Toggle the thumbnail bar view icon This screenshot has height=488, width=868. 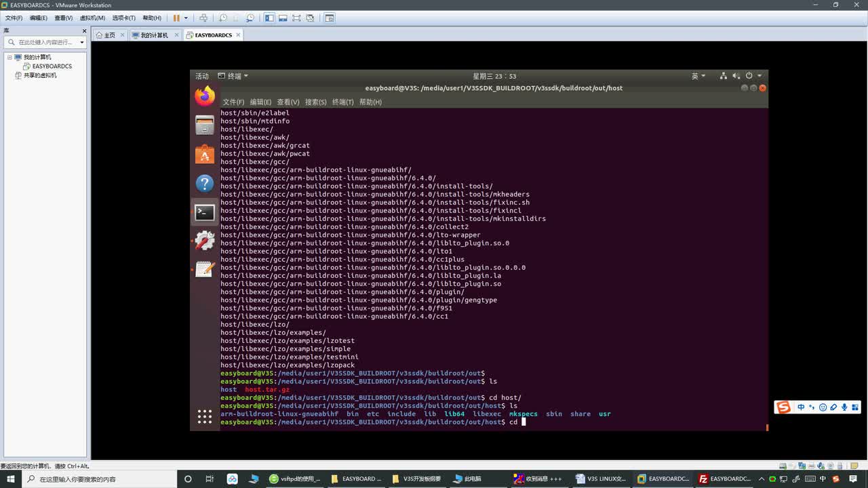(x=283, y=18)
